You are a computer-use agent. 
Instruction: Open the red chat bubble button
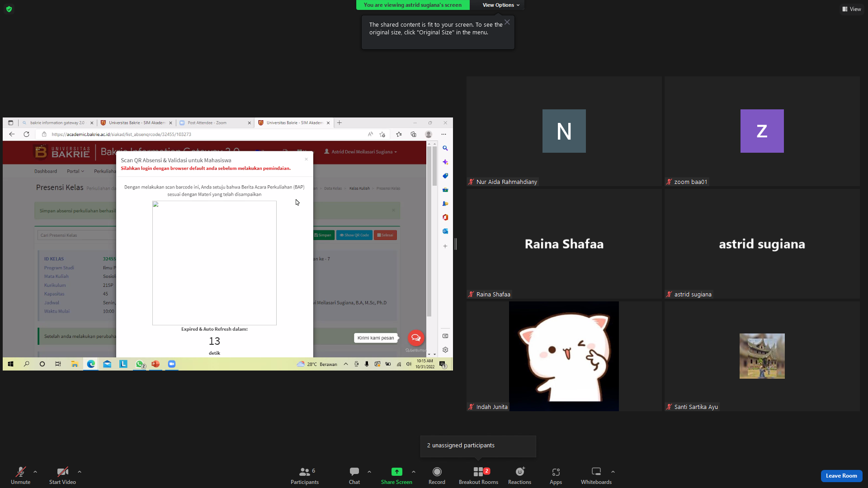pyautogui.click(x=416, y=338)
